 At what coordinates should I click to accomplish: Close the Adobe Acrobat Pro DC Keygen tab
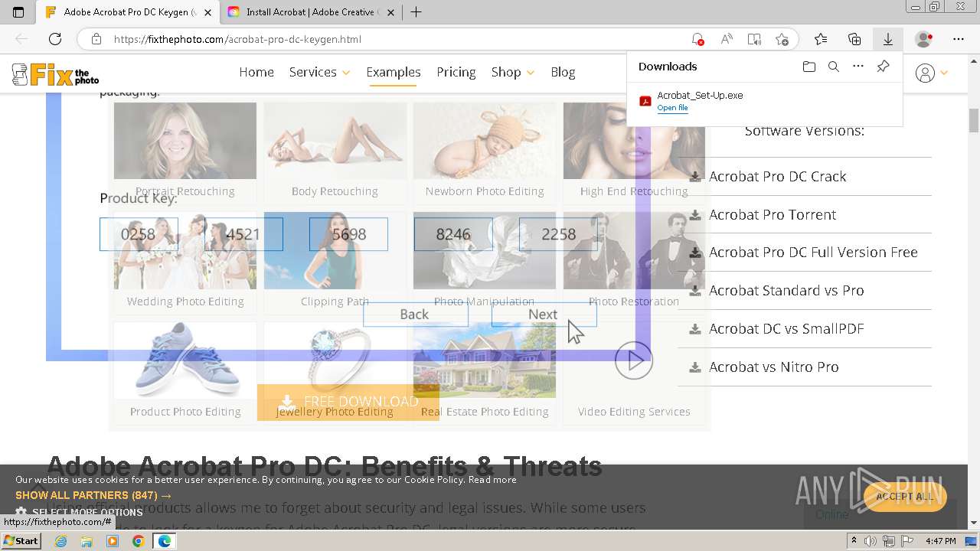(207, 12)
